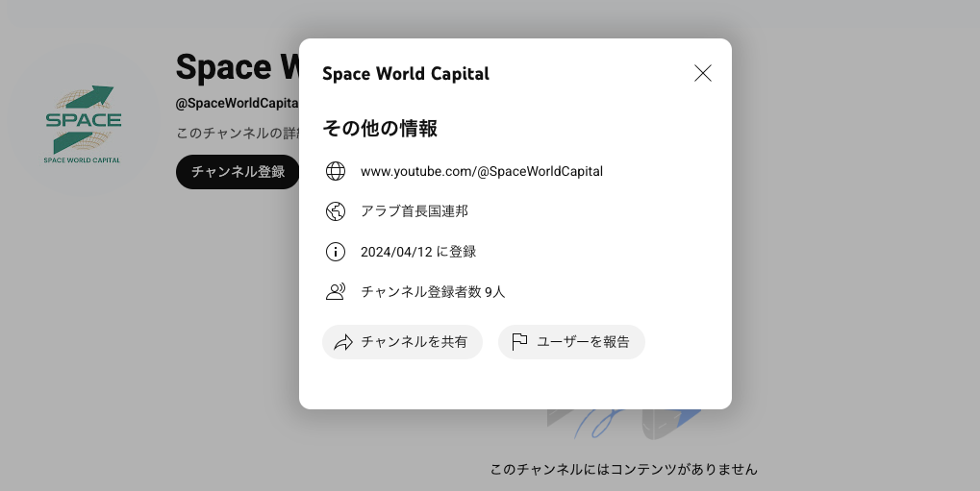980x491 pixels.
Task: Click the @SpaceWorldCapital handle under channel name
Action: [x=237, y=103]
